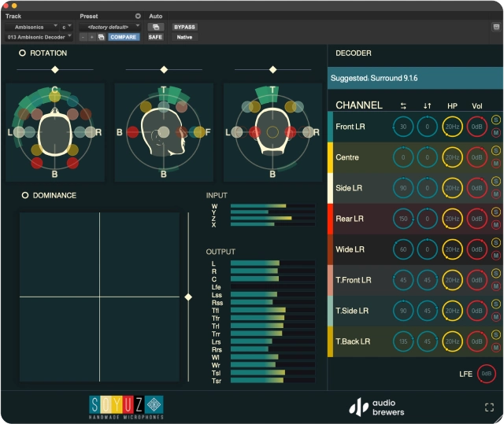
Task: Solo the Rear LR channel
Action: 496,212
